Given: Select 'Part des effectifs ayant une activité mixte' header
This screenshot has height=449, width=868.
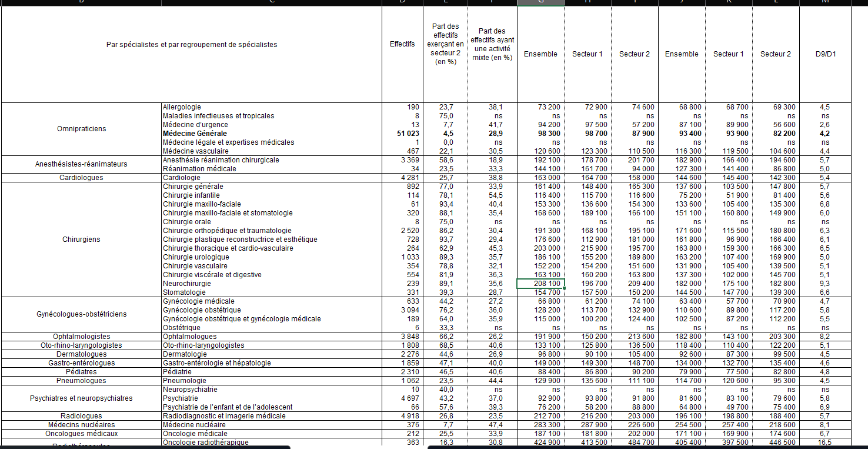Looking at the screenshot, I should (x=492, y=45).
